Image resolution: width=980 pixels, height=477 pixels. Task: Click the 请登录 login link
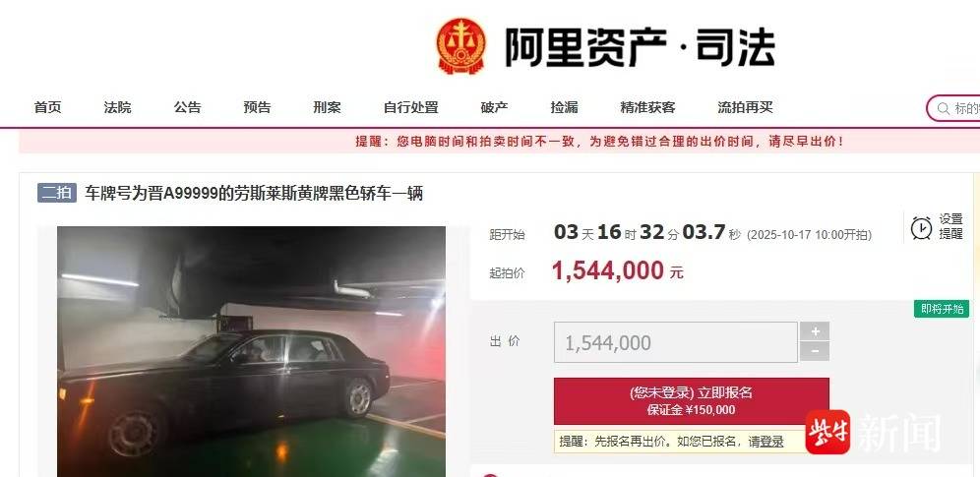click(766, 442)
